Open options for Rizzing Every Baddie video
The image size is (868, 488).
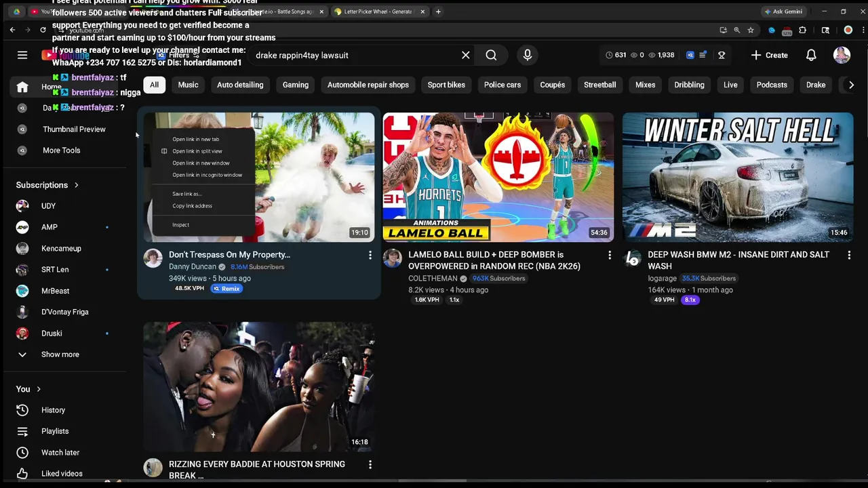coord(370,464)
